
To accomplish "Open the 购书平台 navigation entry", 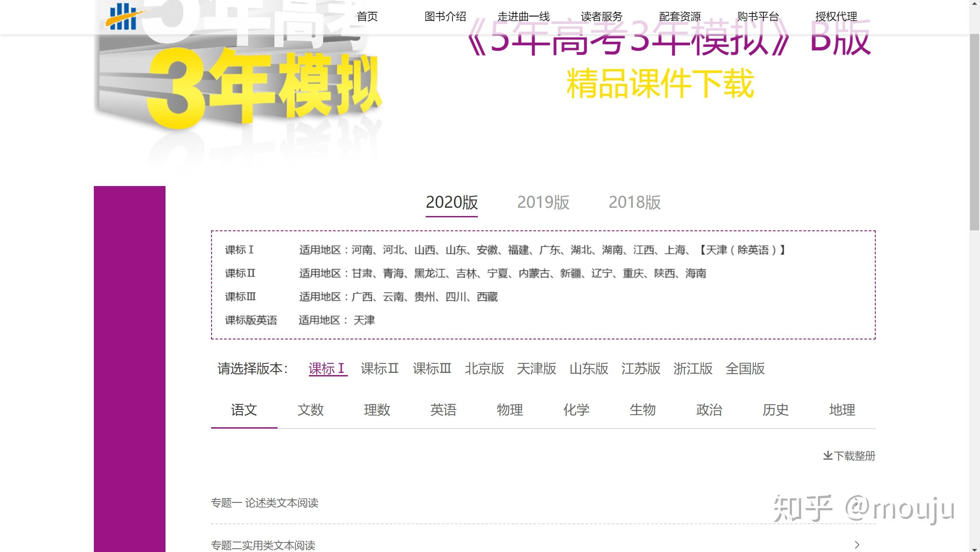I will [758, 16].
